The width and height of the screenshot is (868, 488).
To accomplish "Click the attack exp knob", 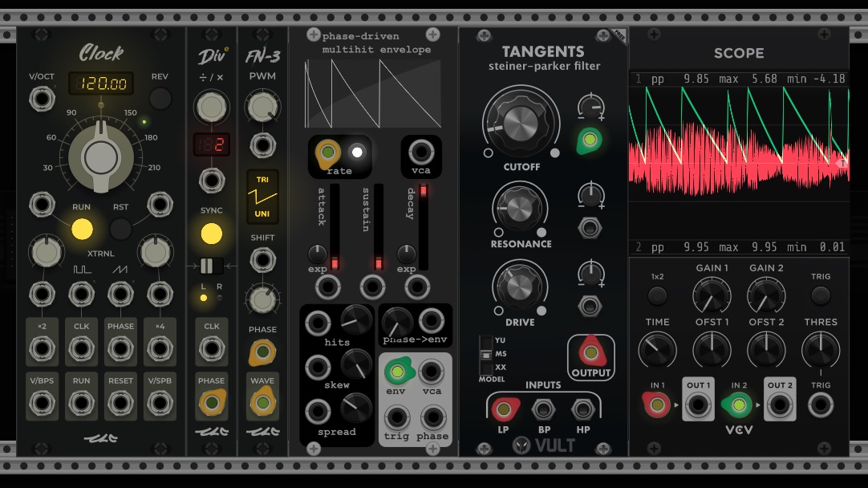I will pos(317,254).
